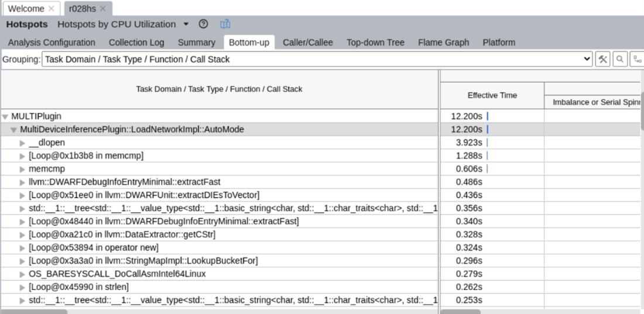Open the Hotspots by CPU Utilization dropdown
Viewport: 644px width, 314px height.
click(186, 24)
